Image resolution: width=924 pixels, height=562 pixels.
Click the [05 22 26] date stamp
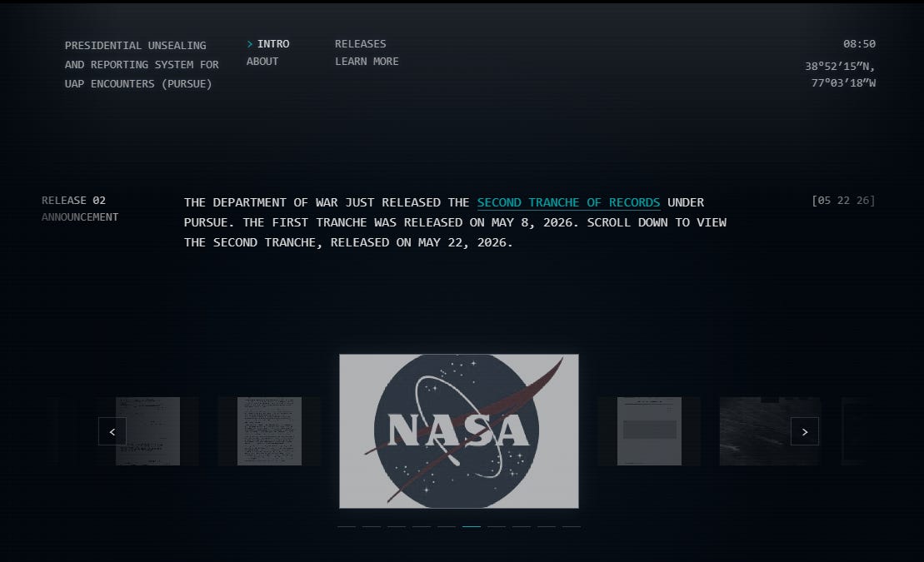pos(843,201)
